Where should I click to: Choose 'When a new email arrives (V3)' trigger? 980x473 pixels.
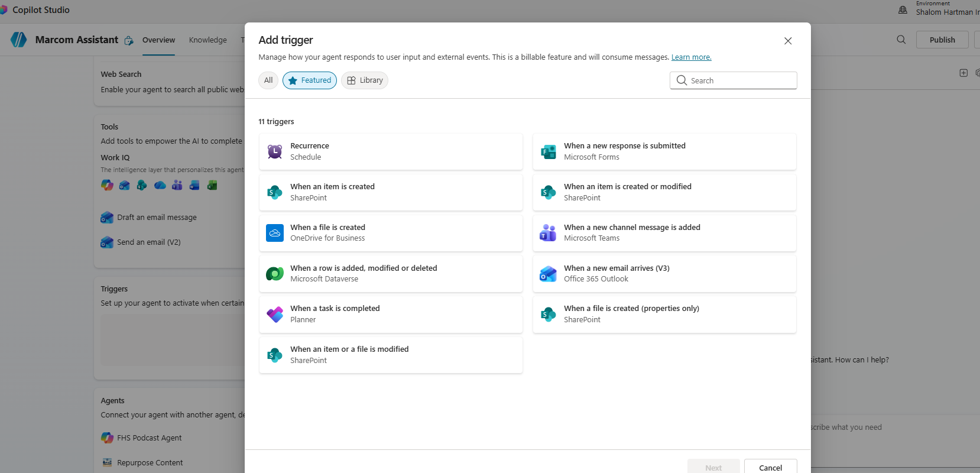(x=664, y=274)
